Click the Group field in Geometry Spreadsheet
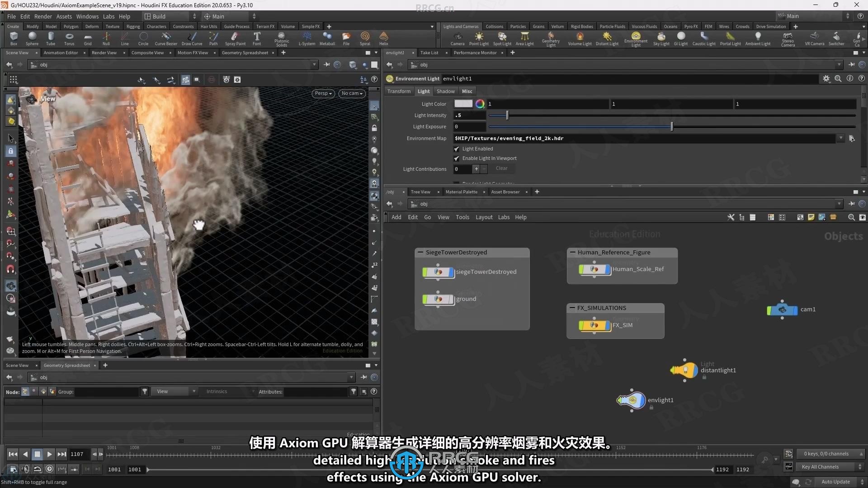This screenshot has height=488, width=868. pyautogui.click(x=107, y=392)
